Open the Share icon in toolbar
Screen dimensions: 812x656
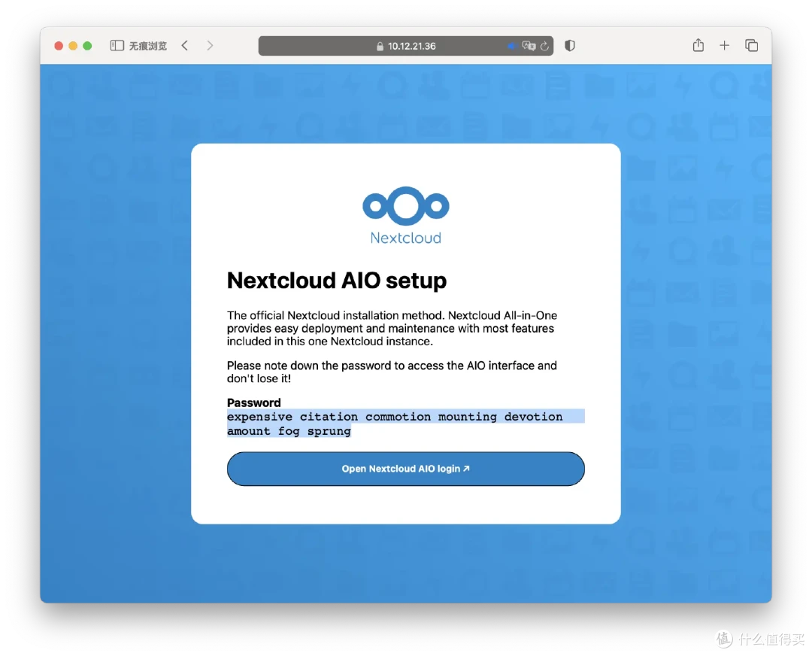pos(698,45)
